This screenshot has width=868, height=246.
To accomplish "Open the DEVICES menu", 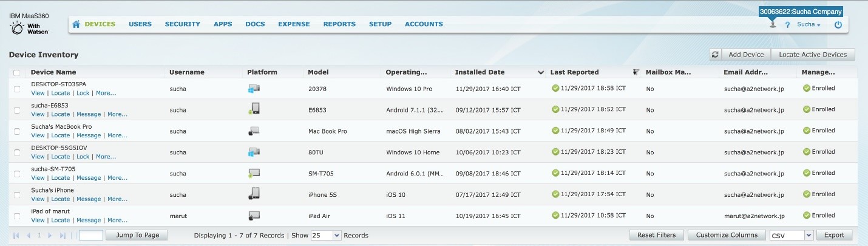I will coord(100,24).
